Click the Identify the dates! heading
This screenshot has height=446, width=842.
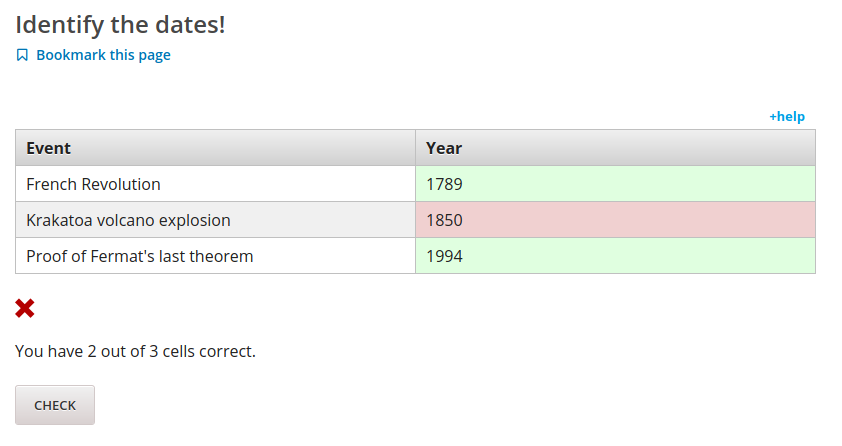pos(120,24)
